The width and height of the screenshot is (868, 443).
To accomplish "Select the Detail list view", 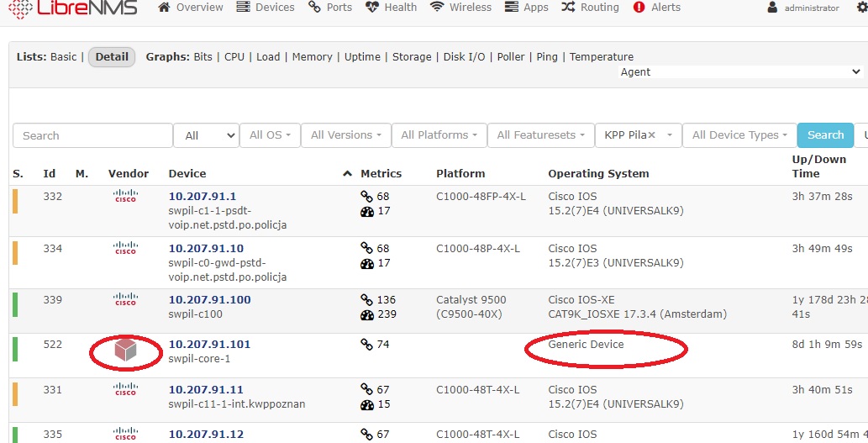I will point(112,56).
